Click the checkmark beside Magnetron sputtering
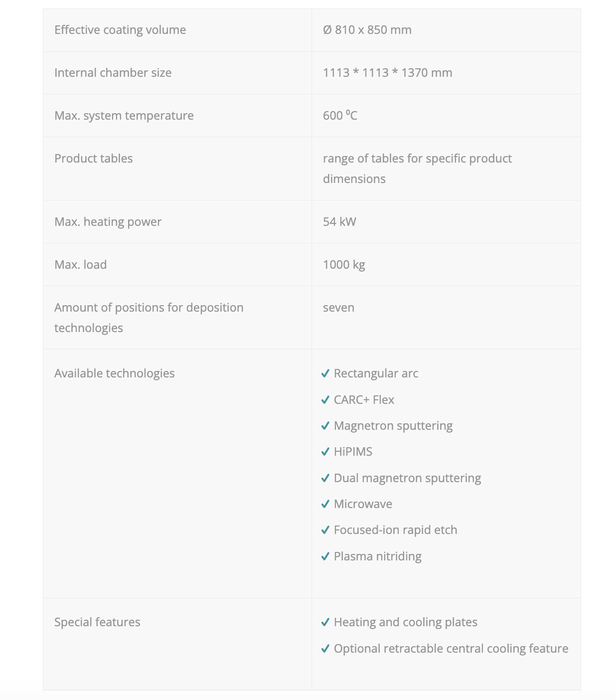This screenshot has height=700, width=616. click(325, 426)
